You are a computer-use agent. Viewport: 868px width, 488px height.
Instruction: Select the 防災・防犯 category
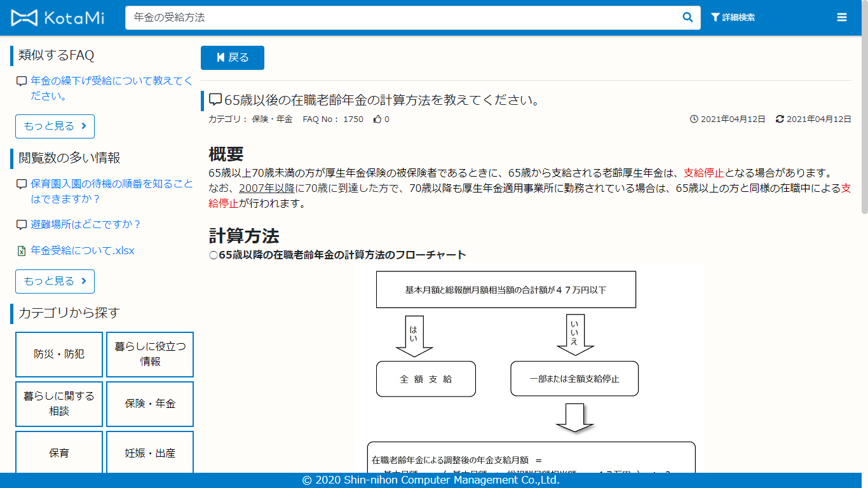tap(59, 355)
